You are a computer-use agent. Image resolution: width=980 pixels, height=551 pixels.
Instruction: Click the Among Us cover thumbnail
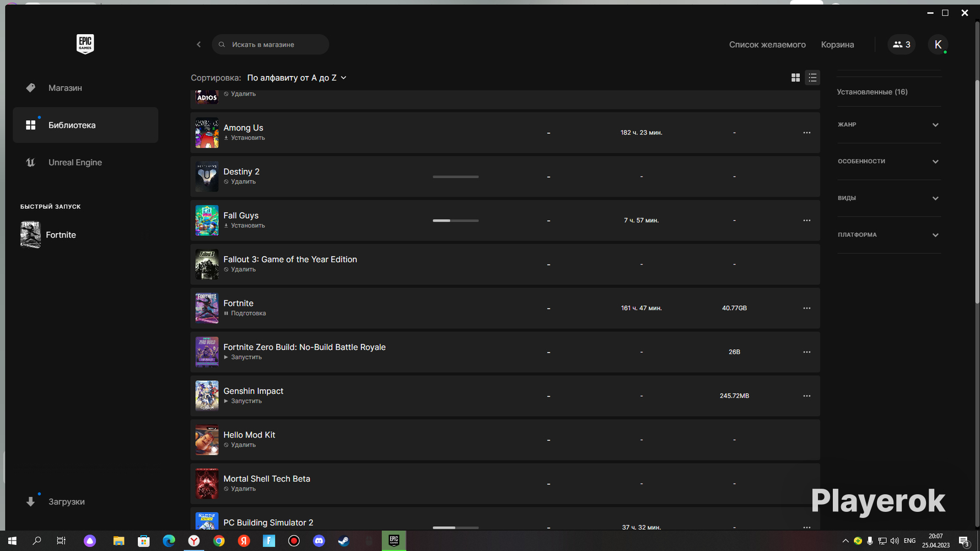click(x=207, y=133)
